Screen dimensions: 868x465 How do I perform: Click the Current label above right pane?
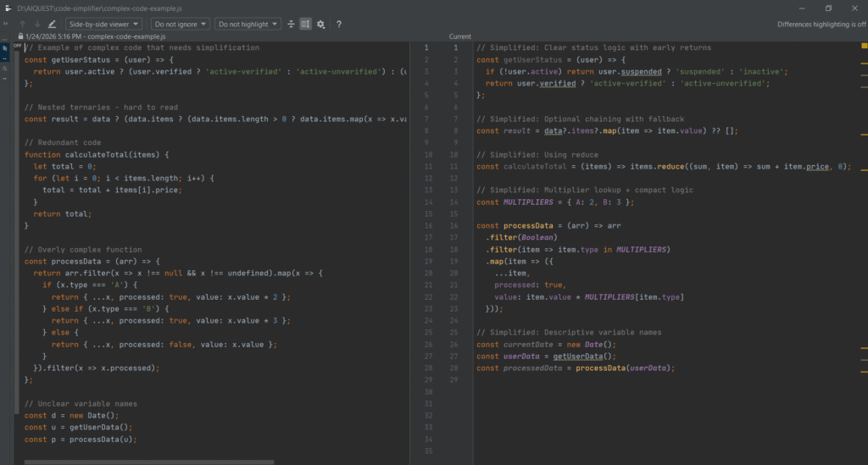[460, 37]
